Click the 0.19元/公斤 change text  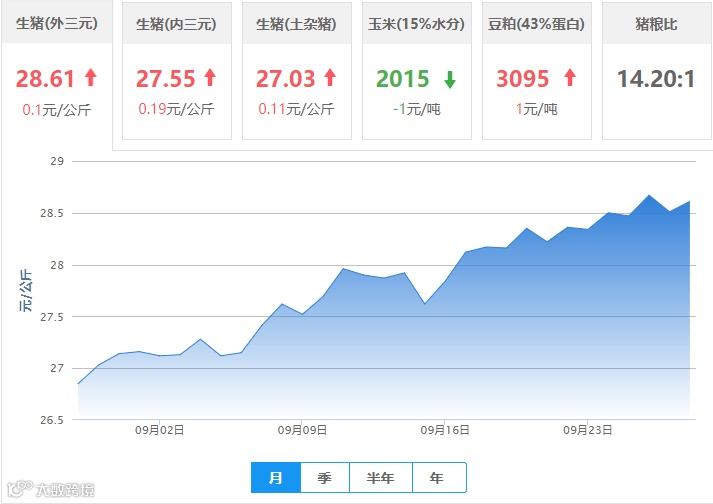tap(176, 109)
